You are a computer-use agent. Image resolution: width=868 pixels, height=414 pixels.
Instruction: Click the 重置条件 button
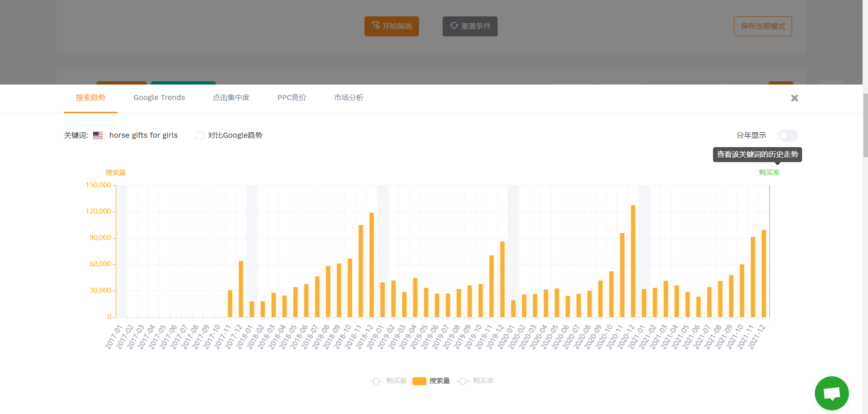point(470,26)
